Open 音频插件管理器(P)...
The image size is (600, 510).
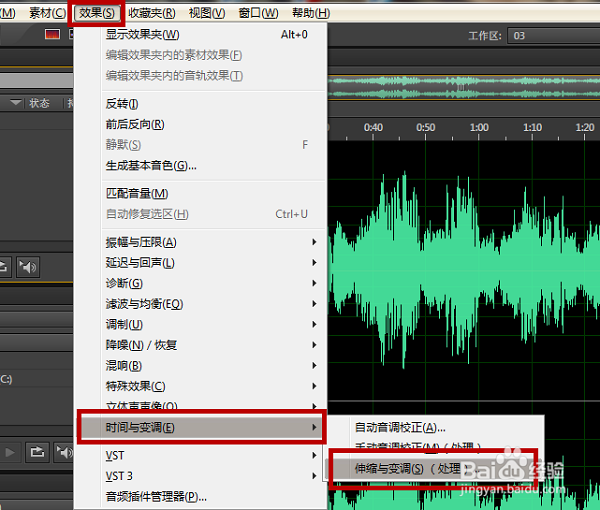156,496
